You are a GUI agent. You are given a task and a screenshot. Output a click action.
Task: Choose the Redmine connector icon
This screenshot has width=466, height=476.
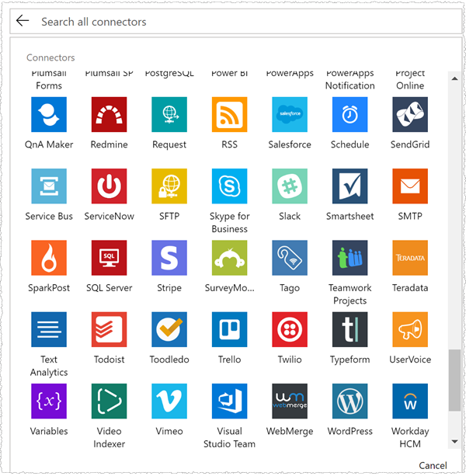(109, 114)
